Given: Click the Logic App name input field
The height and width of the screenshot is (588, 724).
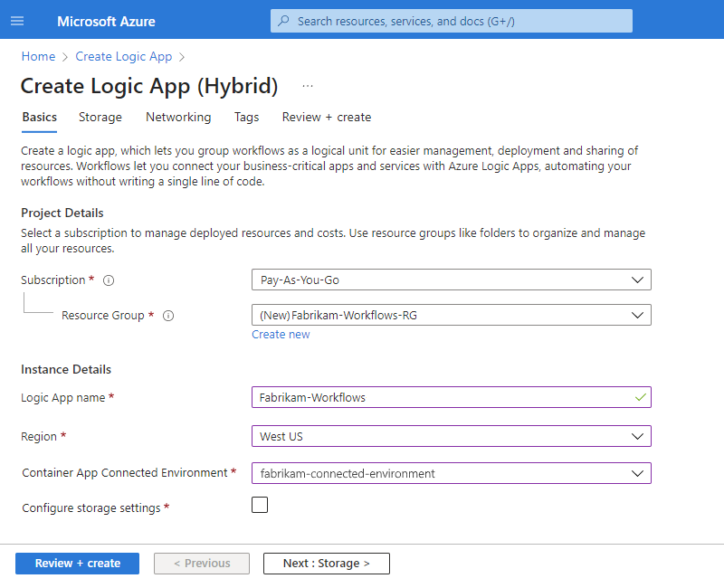Looking at the screenshot, I should tap(443, 397).
